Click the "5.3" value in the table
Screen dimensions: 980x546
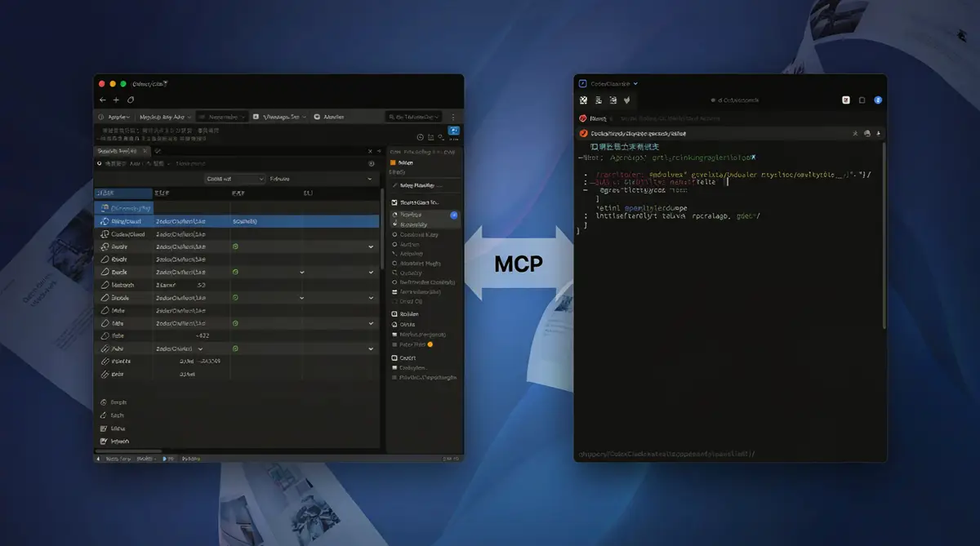(201, 285)
